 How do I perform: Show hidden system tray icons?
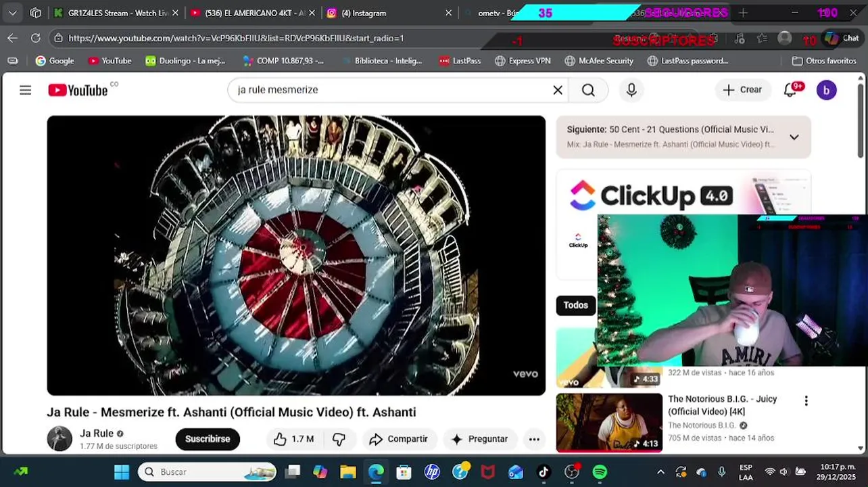click(x=660, y=471)
